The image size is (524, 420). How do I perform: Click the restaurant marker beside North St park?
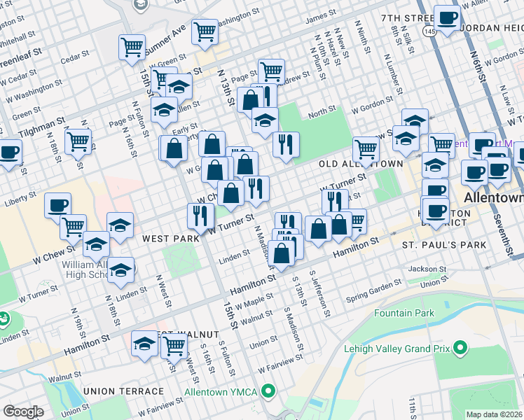[286, 145]
